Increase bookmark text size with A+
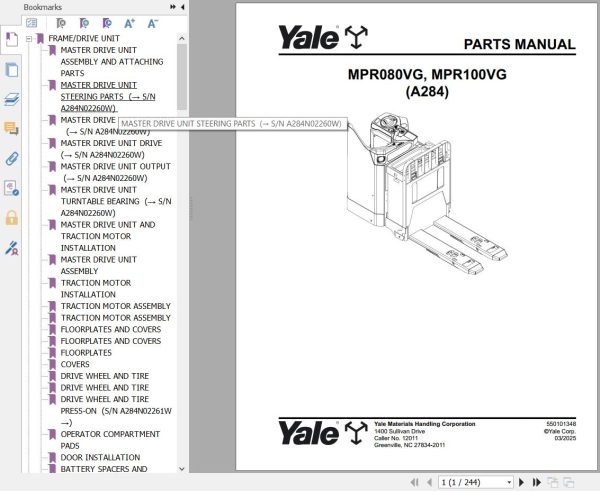Viewport: 600px width, 491px height. coord(130,23)
